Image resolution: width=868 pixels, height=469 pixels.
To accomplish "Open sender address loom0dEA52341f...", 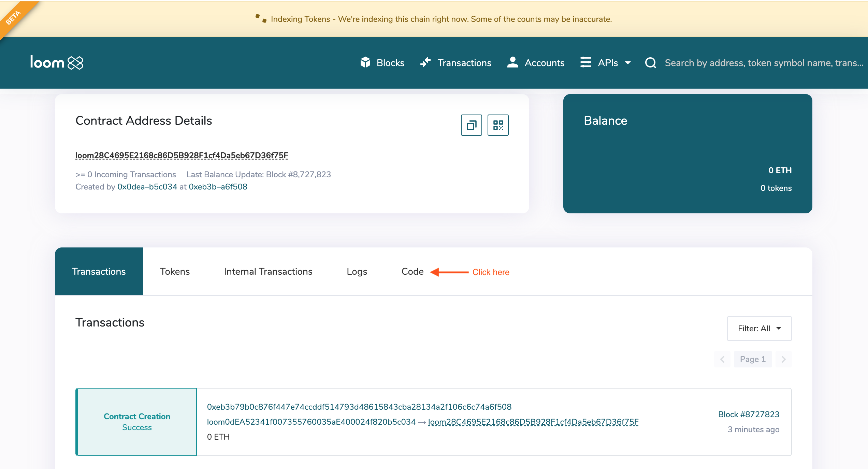I will [311, 422].
